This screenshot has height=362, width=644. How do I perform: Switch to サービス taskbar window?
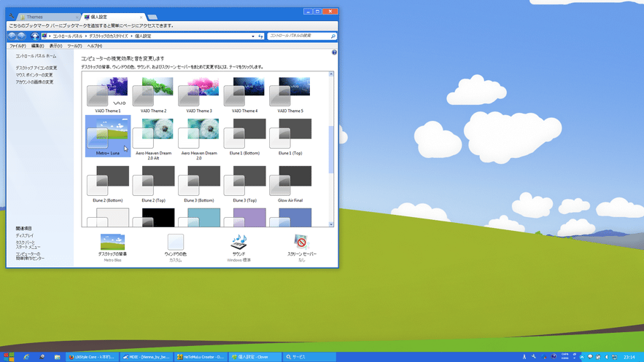309,357
